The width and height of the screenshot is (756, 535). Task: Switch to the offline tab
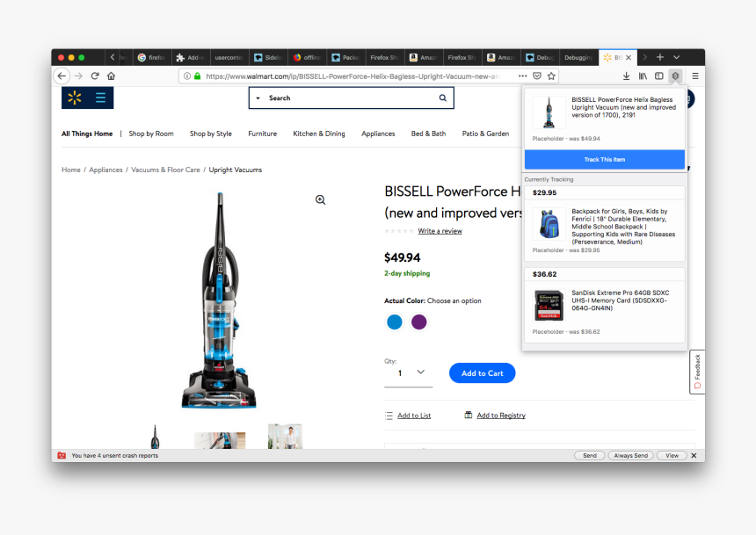pyautogui.click(x=307, y=57)
